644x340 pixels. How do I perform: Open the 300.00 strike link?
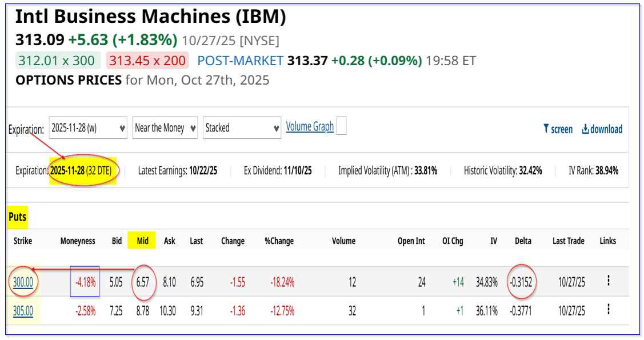tap(23, 281)
